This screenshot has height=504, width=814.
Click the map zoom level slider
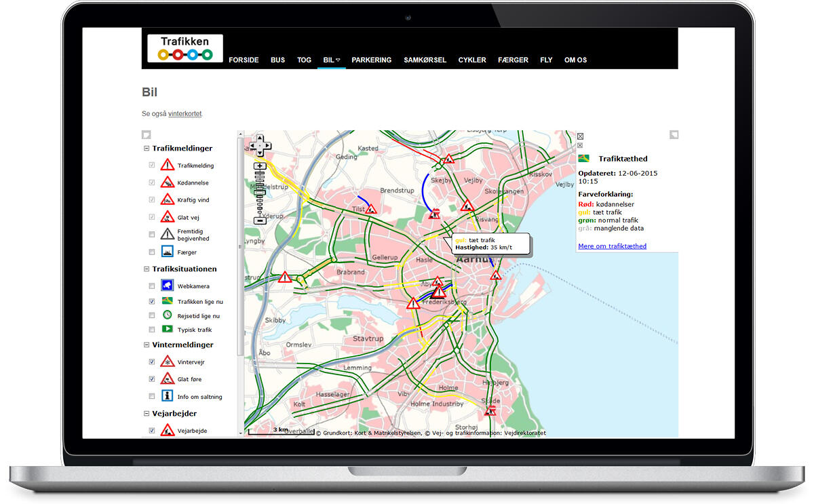click(260, 191)
